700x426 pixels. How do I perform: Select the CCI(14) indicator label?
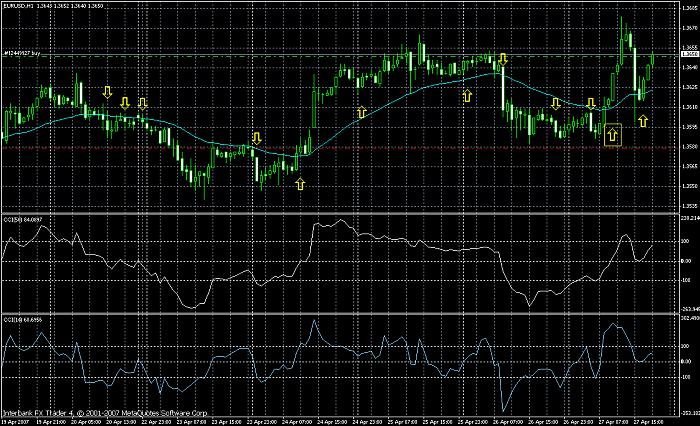17,320
